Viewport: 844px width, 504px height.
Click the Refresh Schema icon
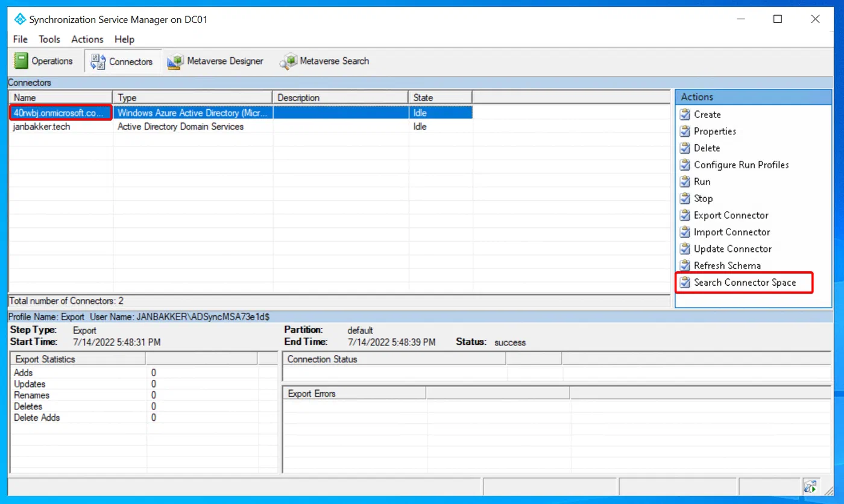tap(685, 266)
